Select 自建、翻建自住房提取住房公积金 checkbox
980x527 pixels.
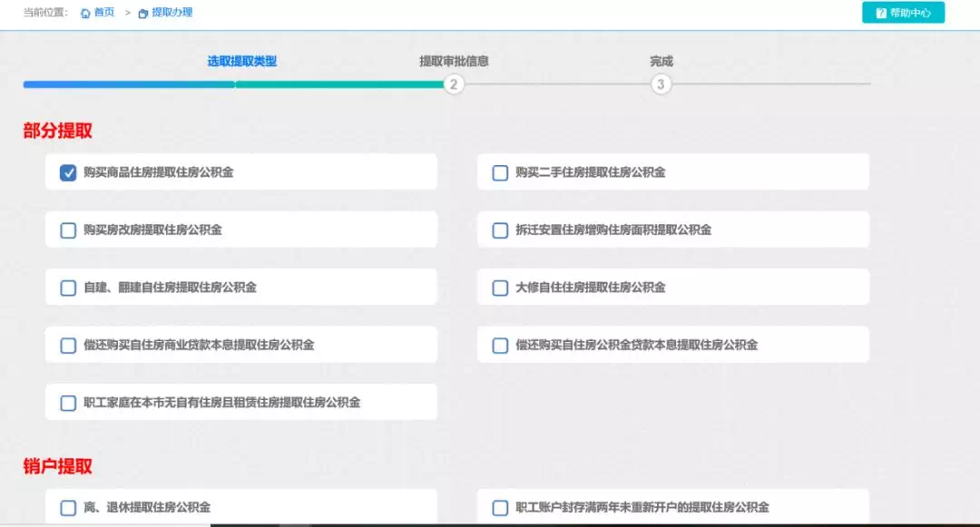(x=68, y=288)
